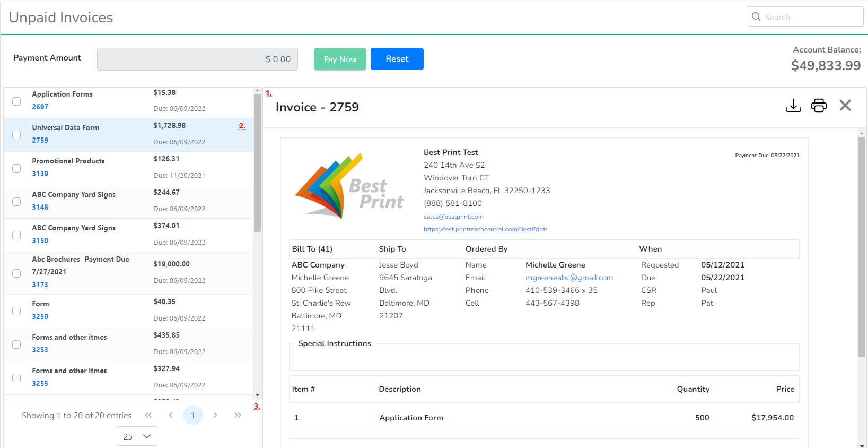Open invoice number 3253 link

pyautogui.click(x=40, y=350)
